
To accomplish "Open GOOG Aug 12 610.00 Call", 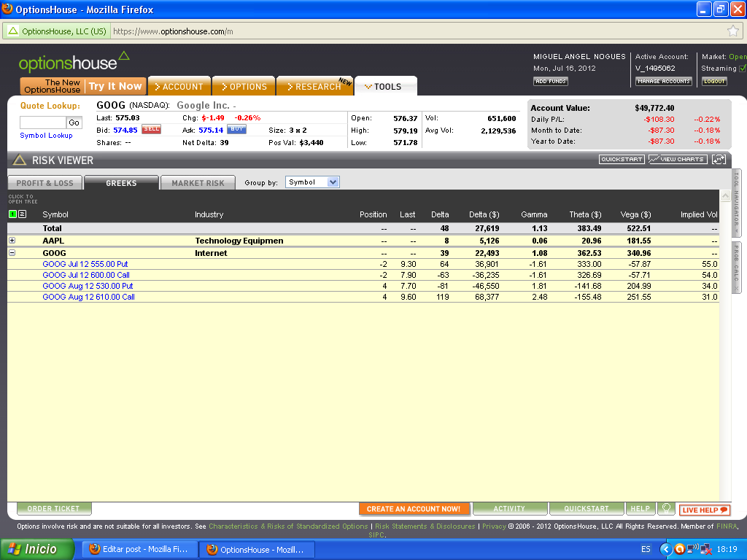I will click(88, 297).
